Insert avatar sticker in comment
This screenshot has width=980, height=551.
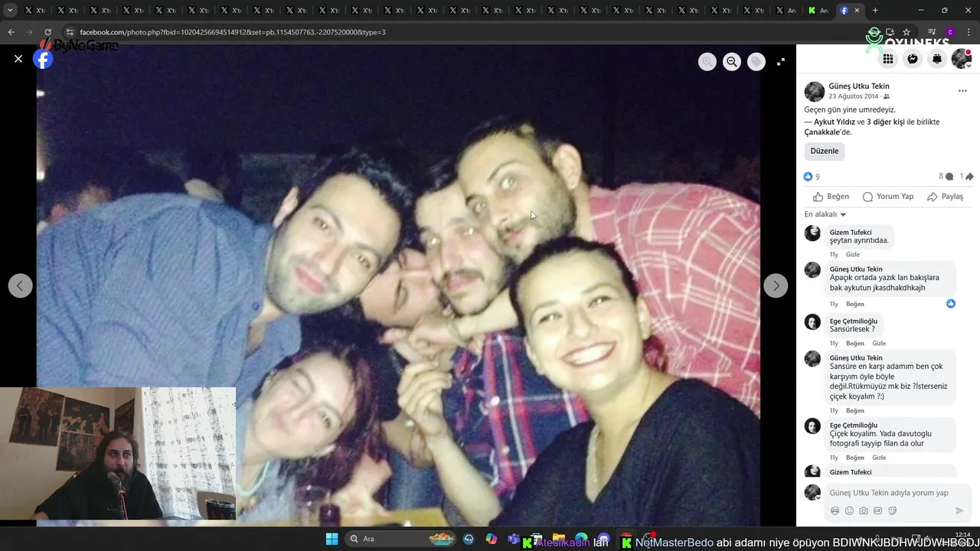835,511
